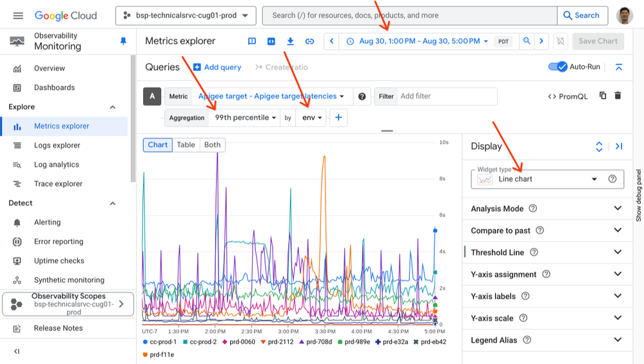
Task: Open Widget type help icon
Action: tap(612, 179)
